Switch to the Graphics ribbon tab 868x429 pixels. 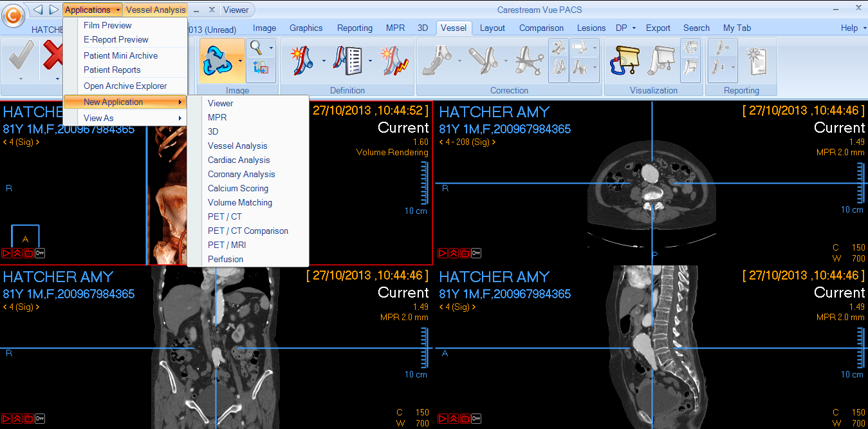306,28
